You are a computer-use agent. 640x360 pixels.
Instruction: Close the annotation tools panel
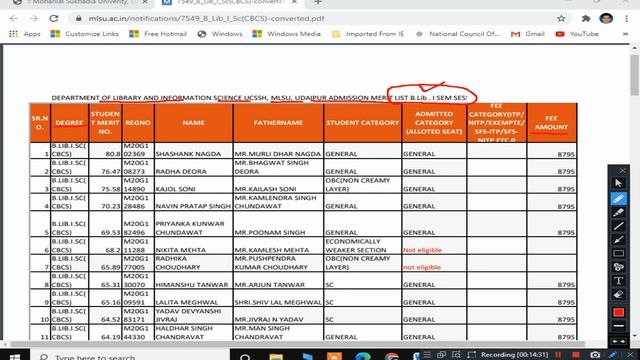[622, 170]
